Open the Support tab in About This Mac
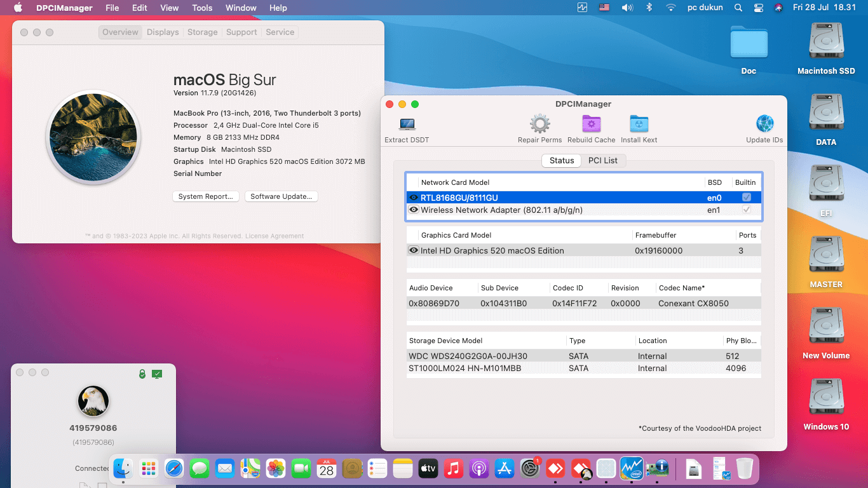868x488 pixels. tap(241, 32)
